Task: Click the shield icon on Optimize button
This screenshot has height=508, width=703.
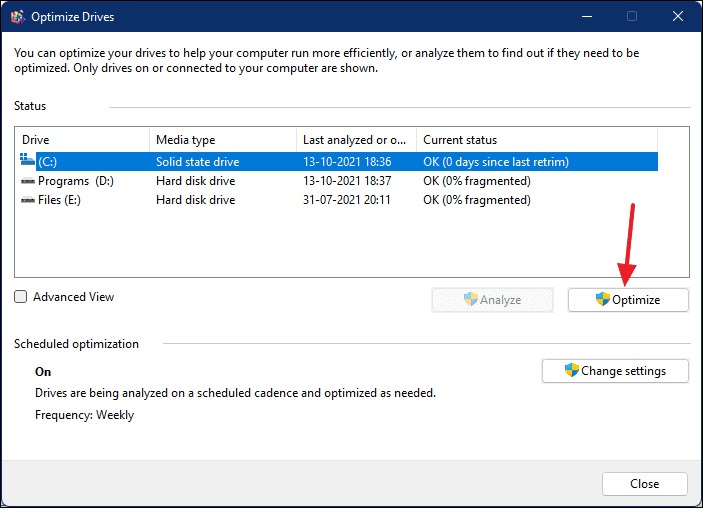Action: click(603, 299)
